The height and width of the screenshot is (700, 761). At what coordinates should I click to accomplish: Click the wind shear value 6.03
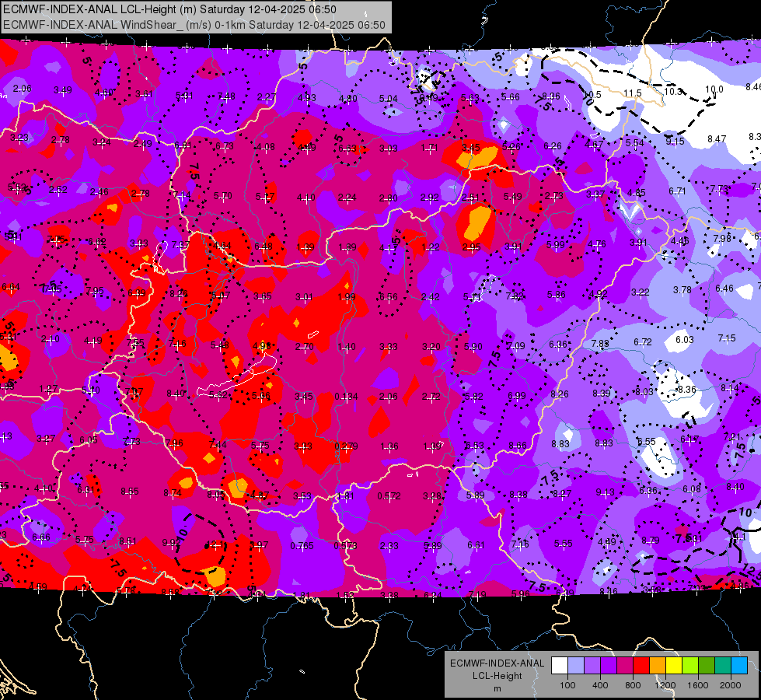coord(685,339)
